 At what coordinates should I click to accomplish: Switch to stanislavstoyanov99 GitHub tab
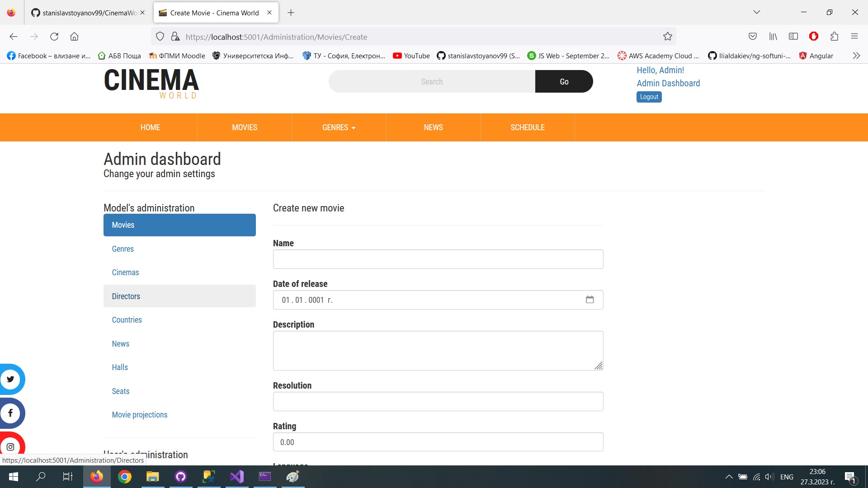[88, 13]
